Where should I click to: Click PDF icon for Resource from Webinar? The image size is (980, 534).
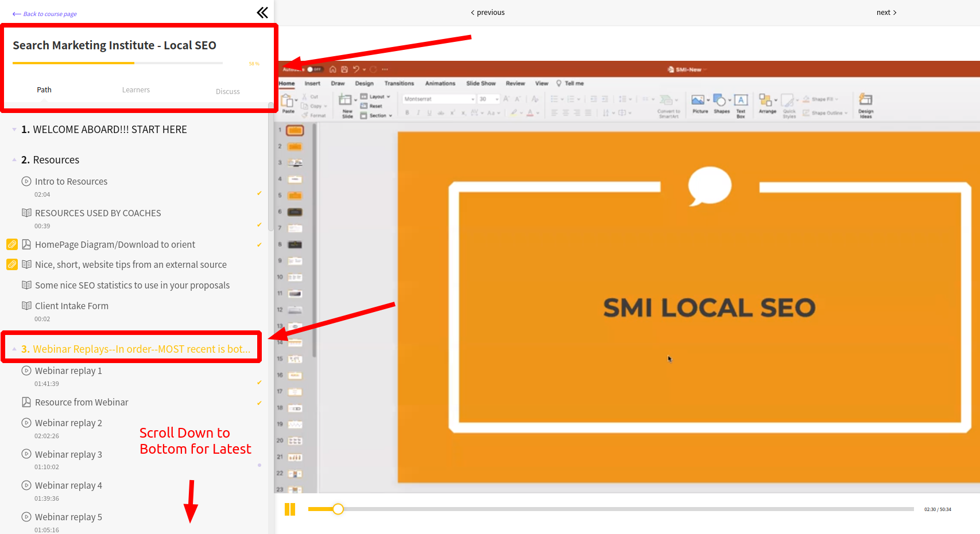point(26,402)
